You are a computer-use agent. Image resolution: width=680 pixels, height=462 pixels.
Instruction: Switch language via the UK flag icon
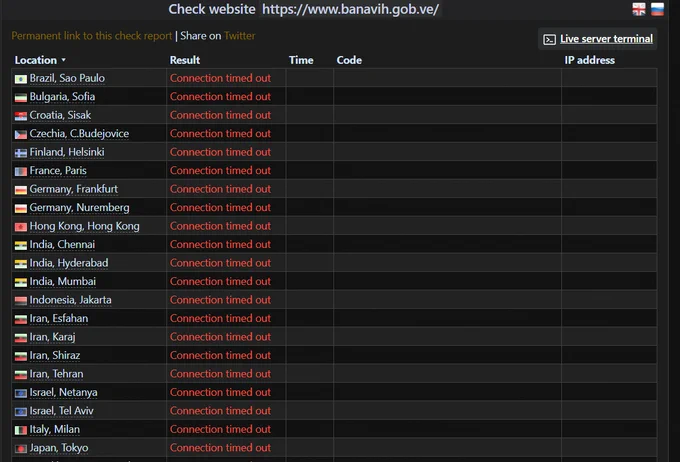639,9
